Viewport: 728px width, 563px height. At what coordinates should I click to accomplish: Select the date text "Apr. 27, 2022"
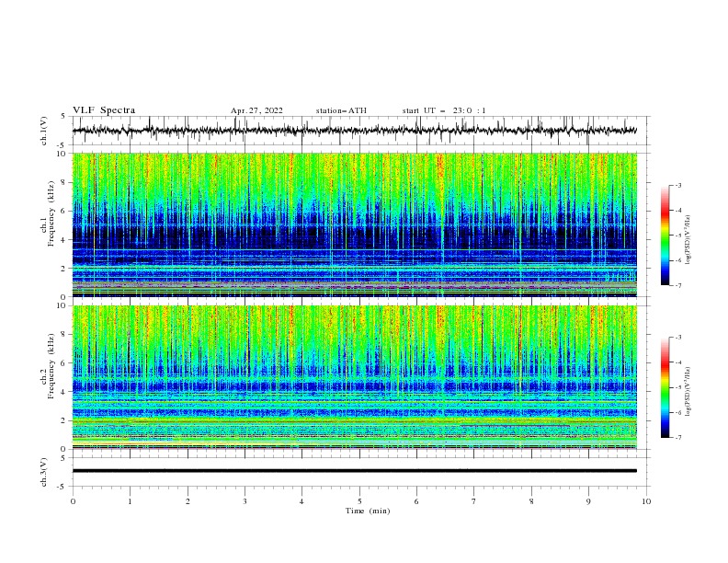click(x=256, y=110)
